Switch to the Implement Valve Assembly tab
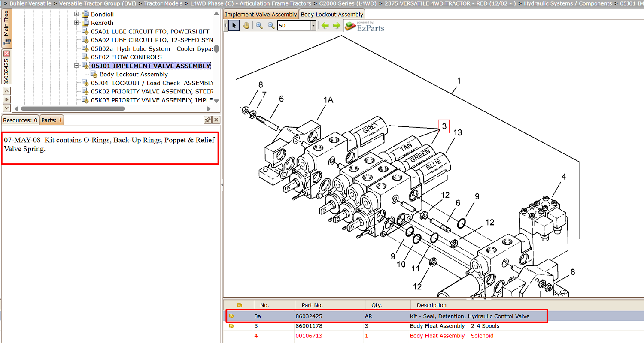The image size is (644, 343). tap(261, 14)
